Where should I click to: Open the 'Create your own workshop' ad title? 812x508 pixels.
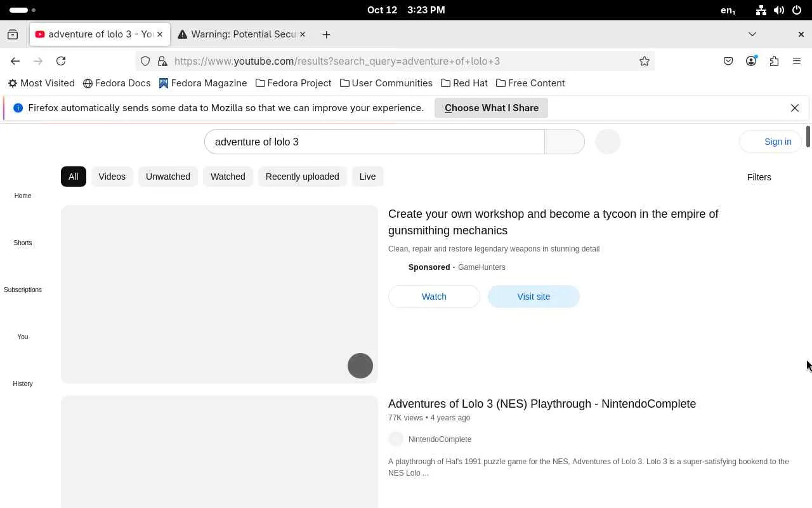click(553, 222)
